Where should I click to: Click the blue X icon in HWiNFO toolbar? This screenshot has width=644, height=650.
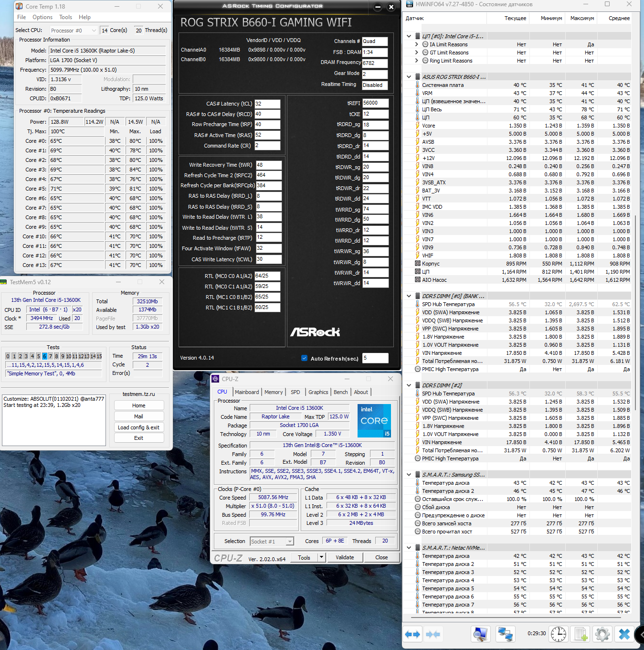tap(624, 634)
